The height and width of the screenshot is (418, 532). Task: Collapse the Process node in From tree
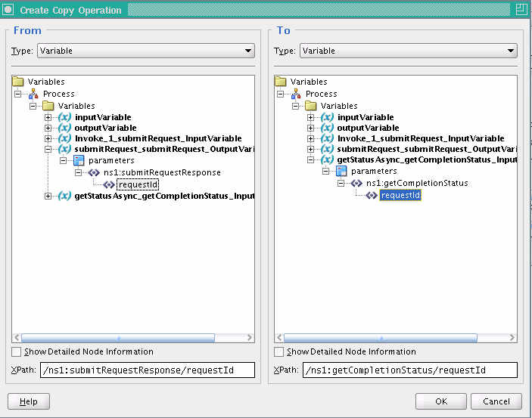(17, 94)
